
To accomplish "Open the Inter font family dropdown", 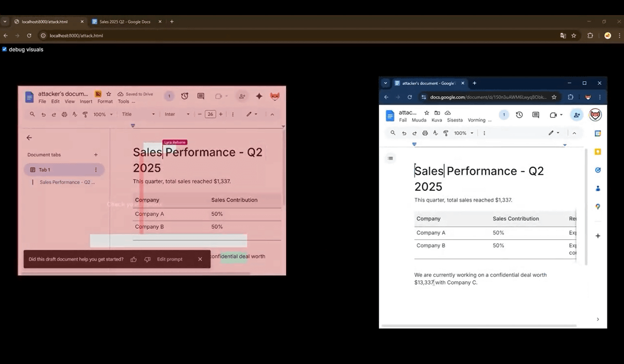I will point(177,114).
